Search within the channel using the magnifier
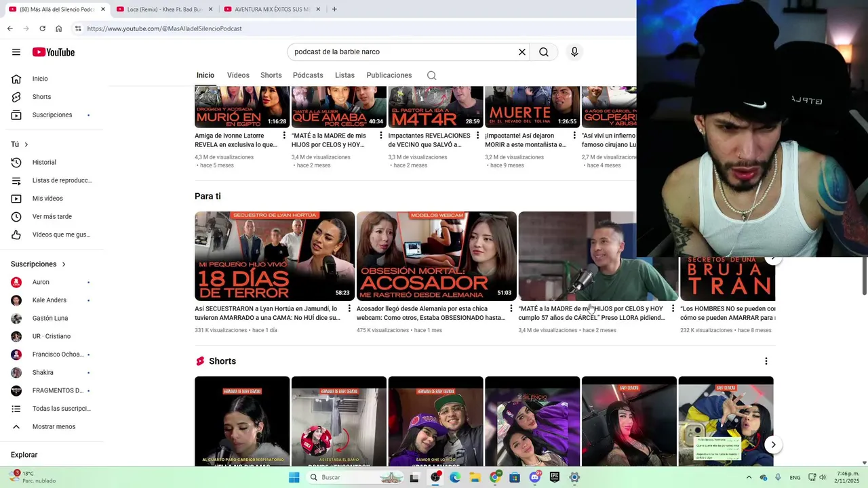868x488 pixels. click(431, 75)
